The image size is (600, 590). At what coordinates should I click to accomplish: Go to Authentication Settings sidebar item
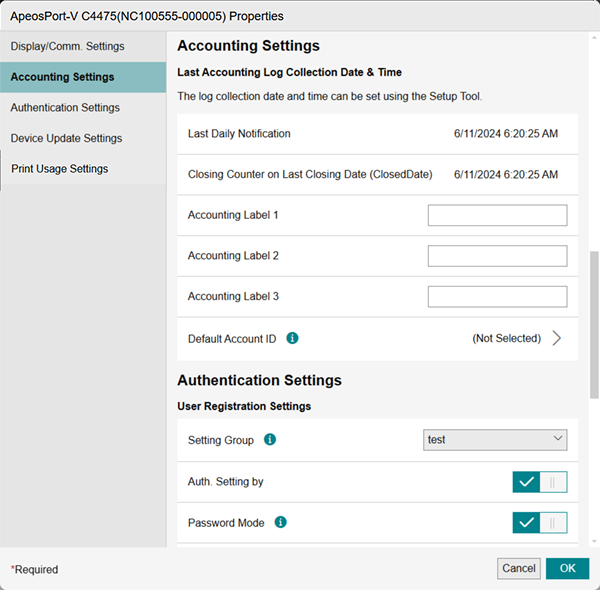click(x=83, y=108)
